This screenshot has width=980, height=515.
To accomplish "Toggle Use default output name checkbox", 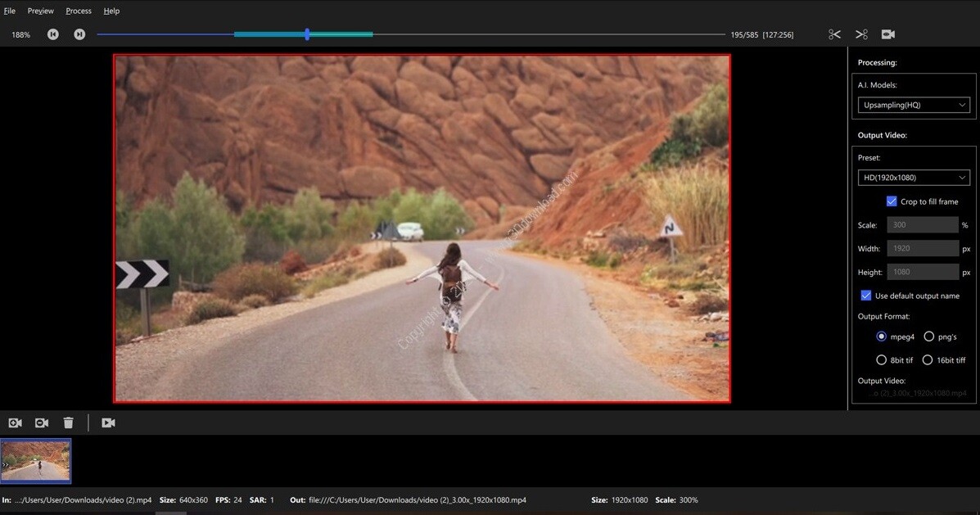I will (865, 295).
